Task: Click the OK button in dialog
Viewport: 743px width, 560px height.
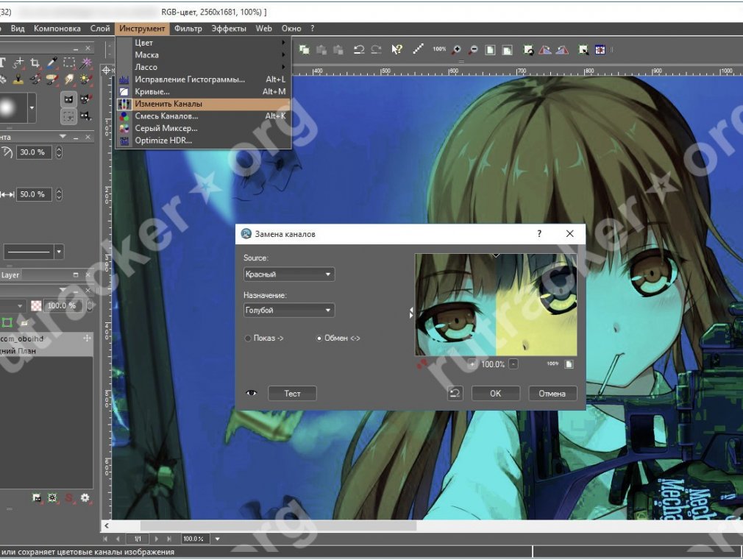Action: 496,393
